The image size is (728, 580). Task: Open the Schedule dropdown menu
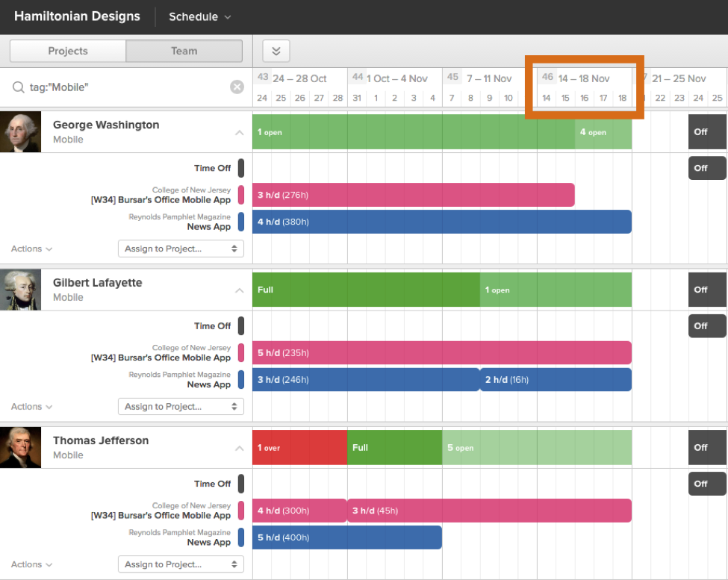pyautogui.click(x=199, y=16)
